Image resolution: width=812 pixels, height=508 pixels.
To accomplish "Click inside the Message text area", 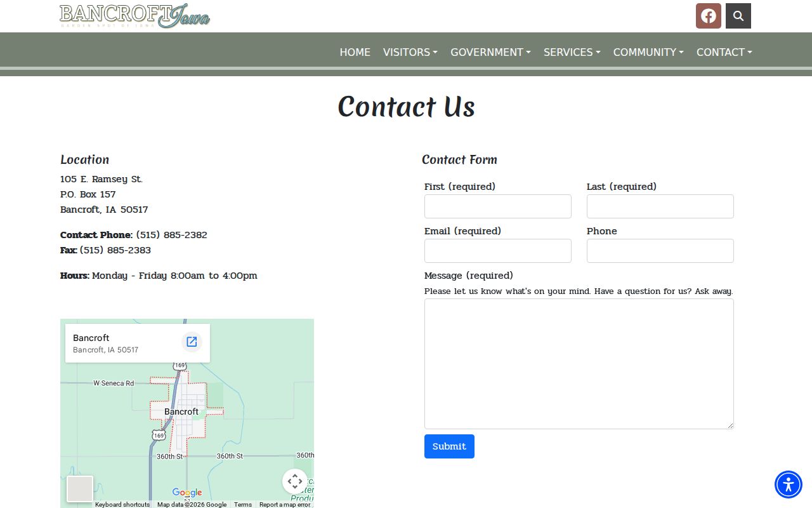I will click(x=579, y=364).
